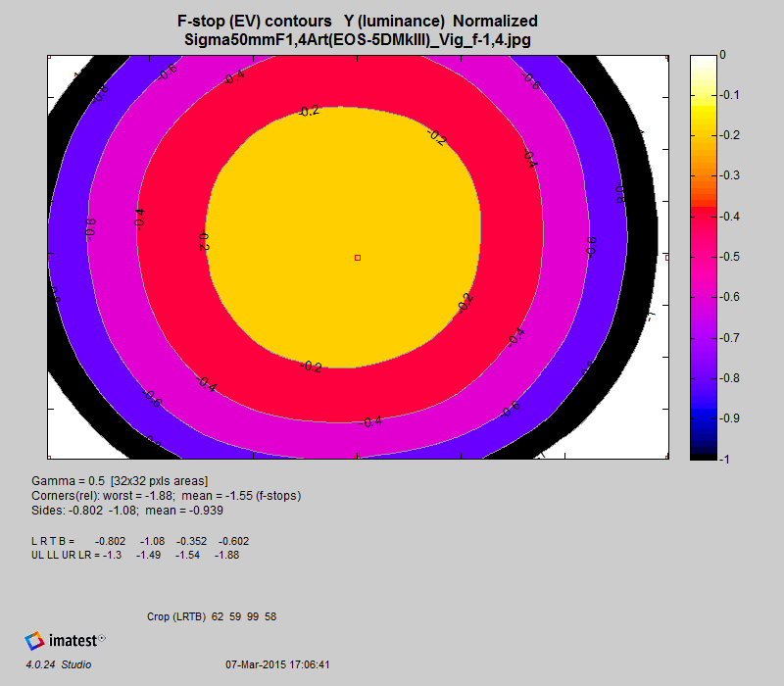Click the red square center marker
Image resolution: width=784 pixels, height=686 pixels.
pyautogui.click(x=358, y=258)
